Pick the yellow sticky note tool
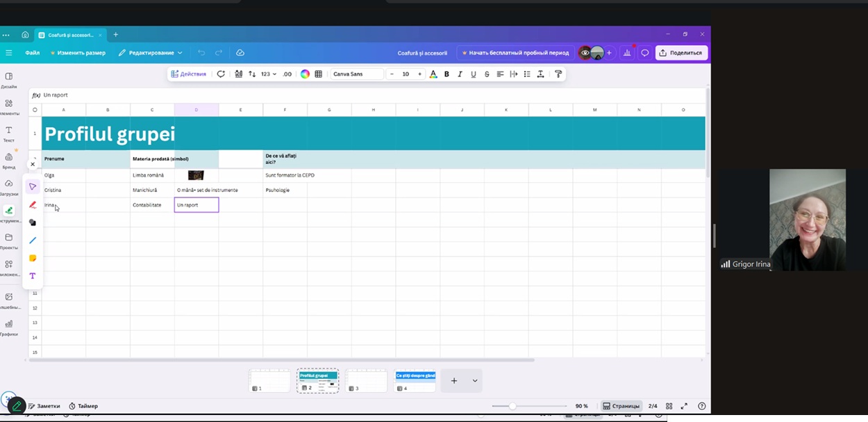 point(33,258)
